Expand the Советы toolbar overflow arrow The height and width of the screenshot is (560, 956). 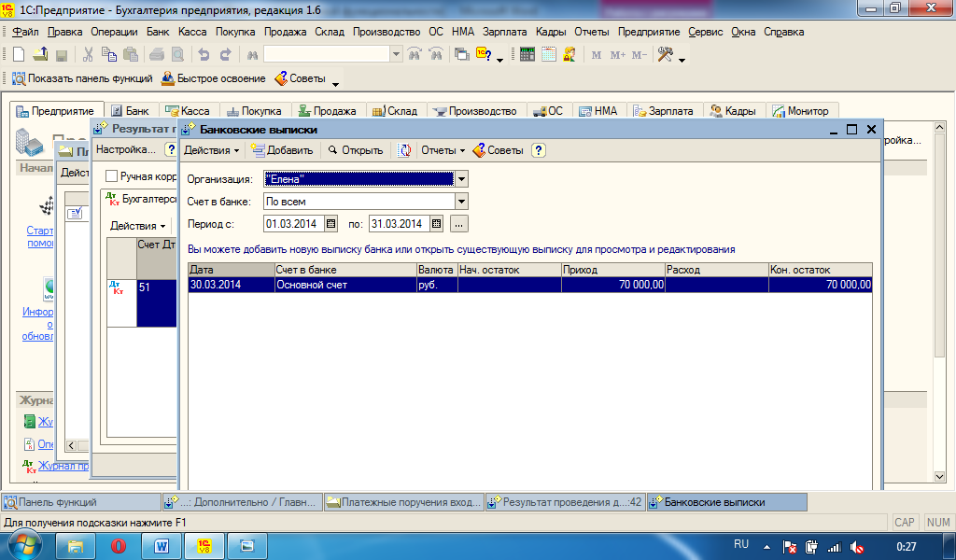point(335,84)
